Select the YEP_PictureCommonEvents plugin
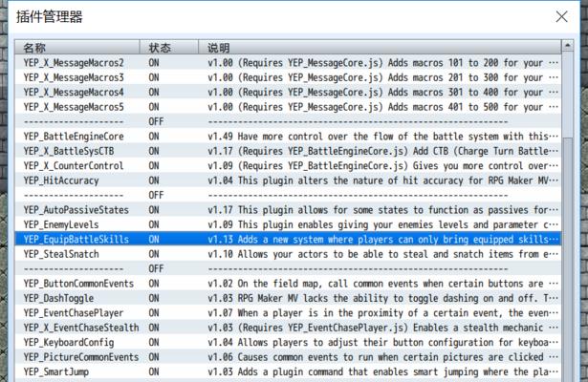This screenshot has width=588, height=382. (x=288, y=357)
